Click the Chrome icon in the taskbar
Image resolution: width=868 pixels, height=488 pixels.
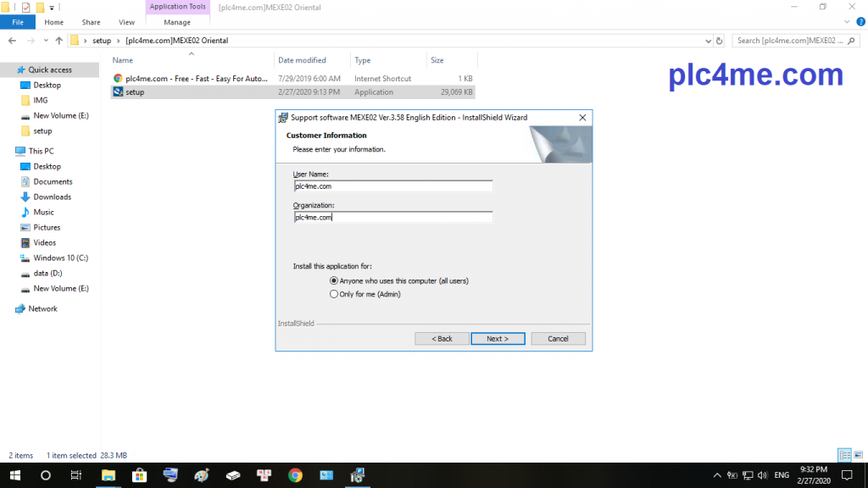[x=295, y=475]
